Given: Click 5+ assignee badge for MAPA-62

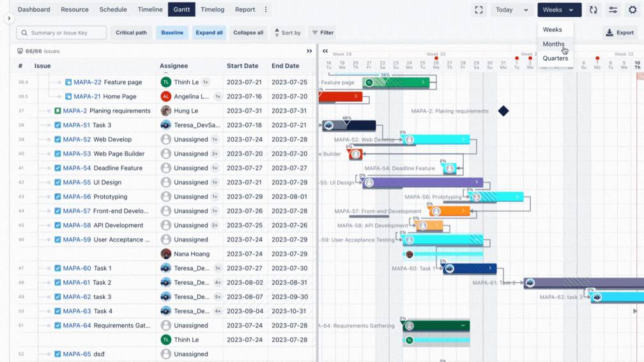Looking at the screenshot, I should click(218, 297).
